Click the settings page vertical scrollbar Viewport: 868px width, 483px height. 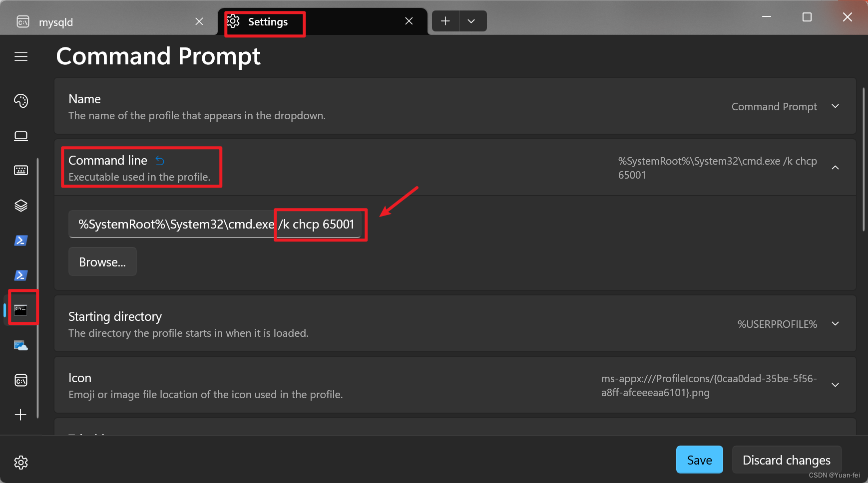click(864, 160)
